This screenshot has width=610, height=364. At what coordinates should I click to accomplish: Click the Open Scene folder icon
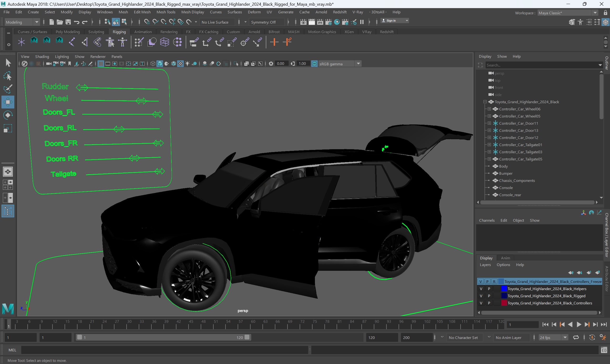tap(60, 22)
